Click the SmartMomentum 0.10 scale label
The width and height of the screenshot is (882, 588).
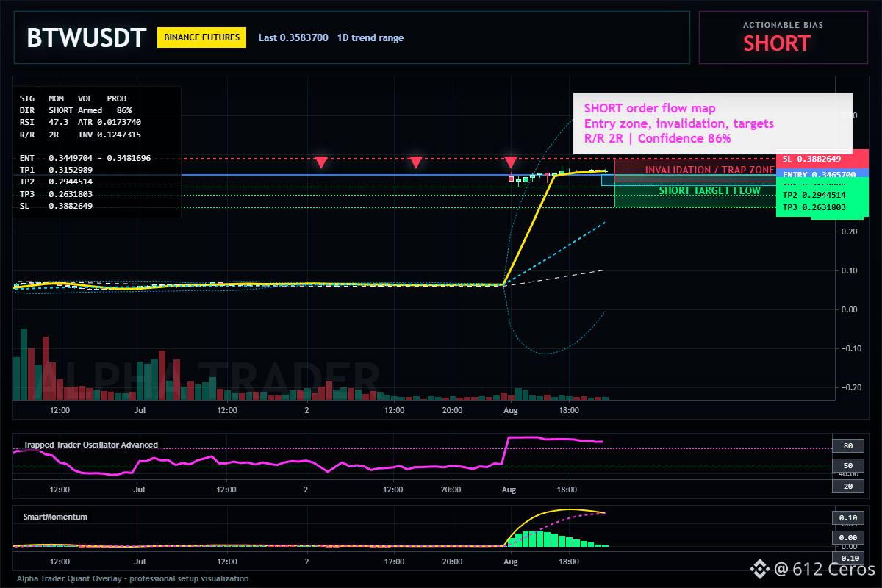[x=847, y=517]
